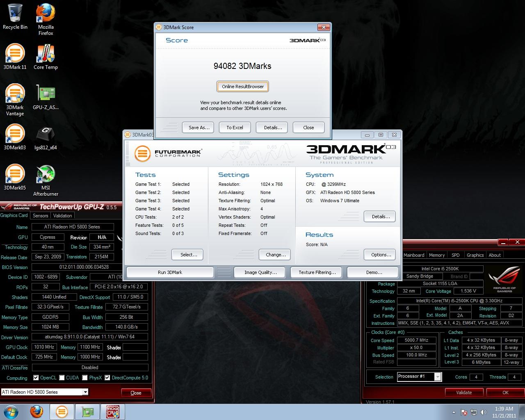Export the score with To Excel
This screenshot has height=420, width=525.
[235, 128]
